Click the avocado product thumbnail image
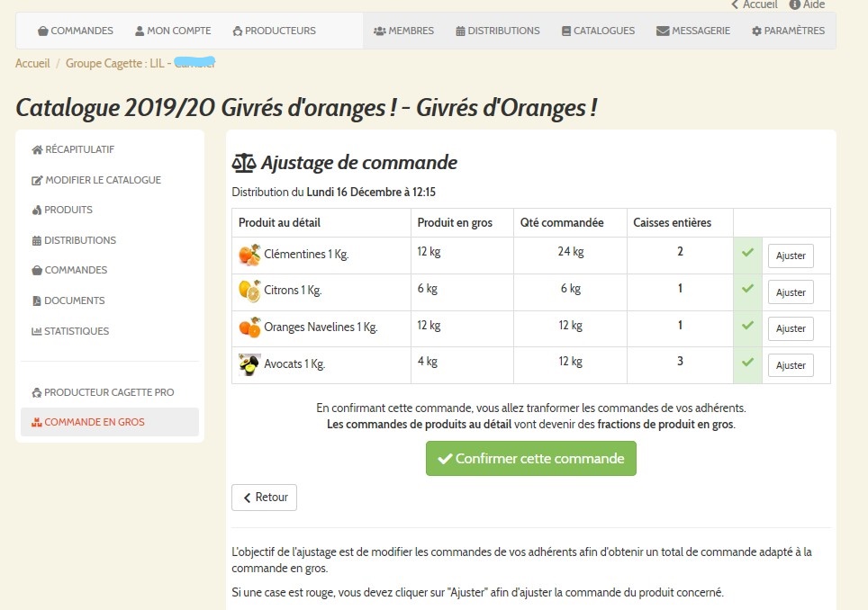The width and height of the screenshot is (868, 610). pyautogui.click(x=248, y=363)
